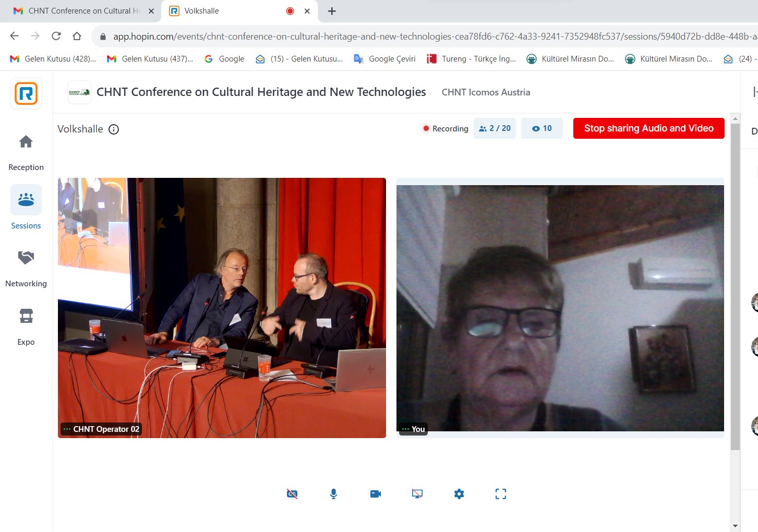Image resolution: width=758 pixels, height=532 pixels.
Task: Start screen sharing from the bottom toolbar
Action: (x=417, y=494)
